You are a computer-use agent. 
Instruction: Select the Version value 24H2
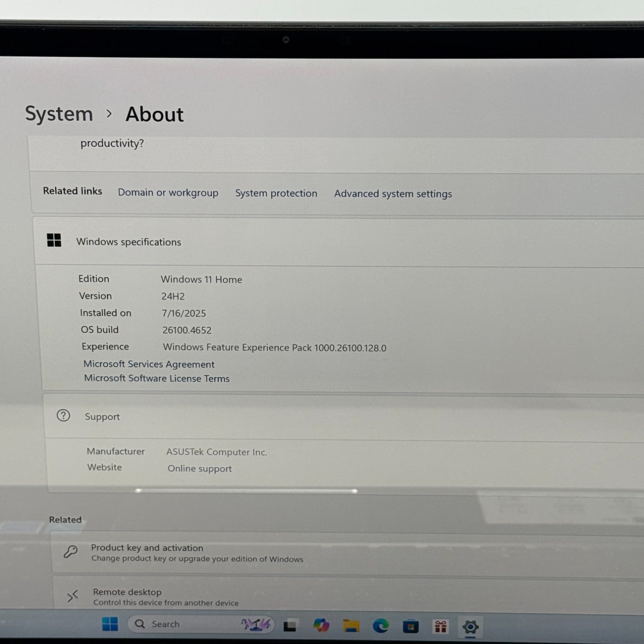(x=173, y=296)
